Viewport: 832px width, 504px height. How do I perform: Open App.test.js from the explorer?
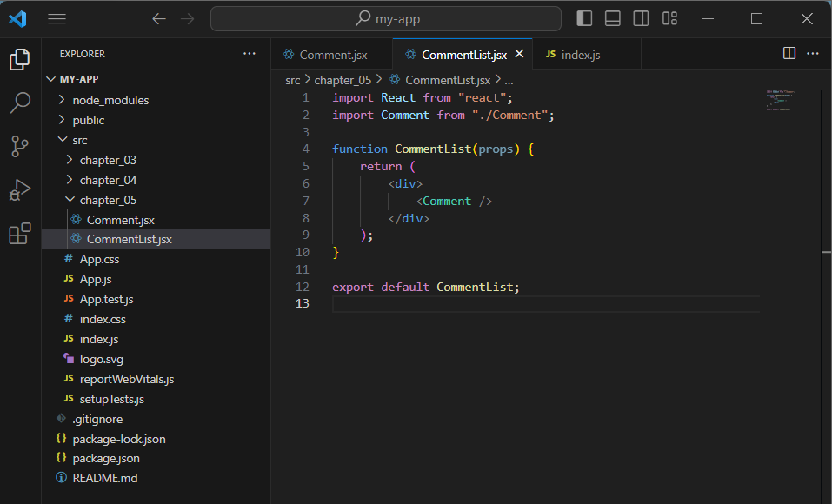[x=156, y=299]
